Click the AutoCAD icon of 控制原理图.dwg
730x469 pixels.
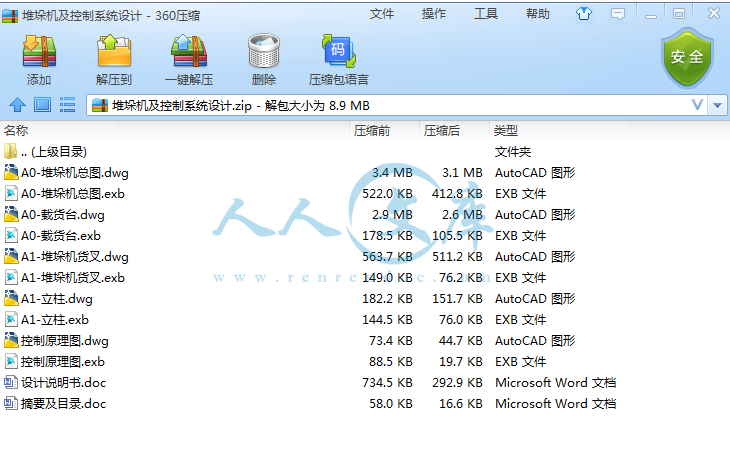pyautogui.click(x=11, y=340)
